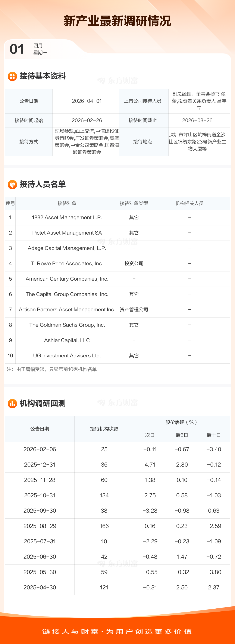
Task: Click the 次日 sub-header
Action: [150, 435]
